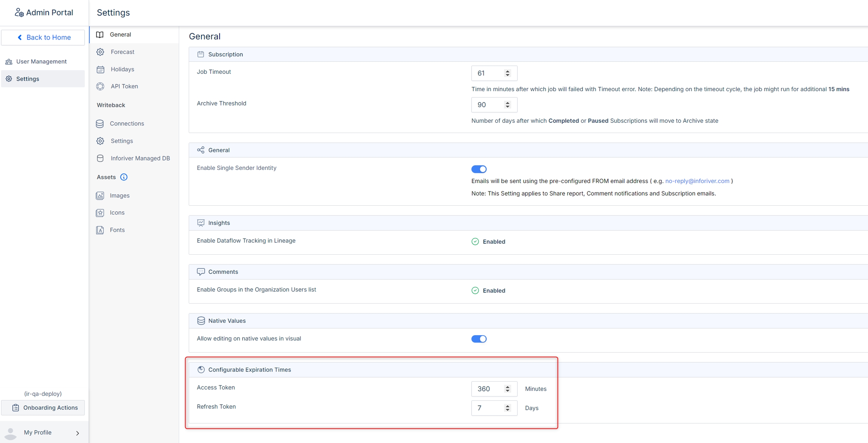Click Onboarding Actions button
Viewport: 868px width, 443px height.
43,408
